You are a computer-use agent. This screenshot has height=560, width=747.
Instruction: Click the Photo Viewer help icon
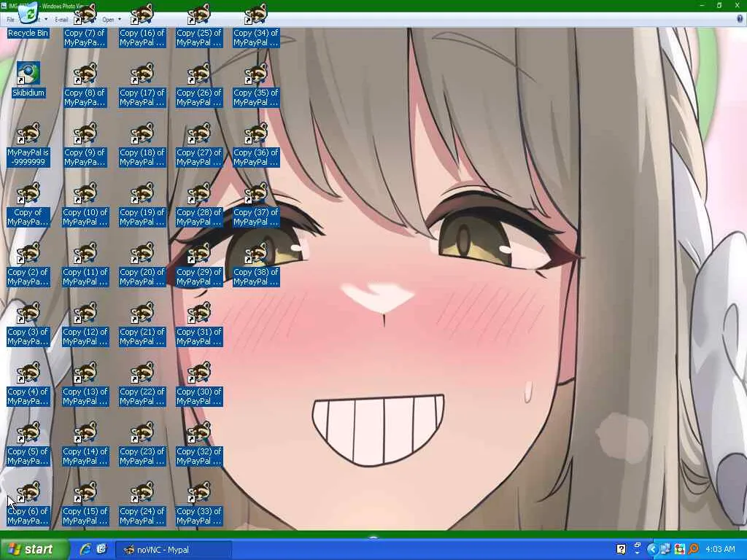[740, 19]
